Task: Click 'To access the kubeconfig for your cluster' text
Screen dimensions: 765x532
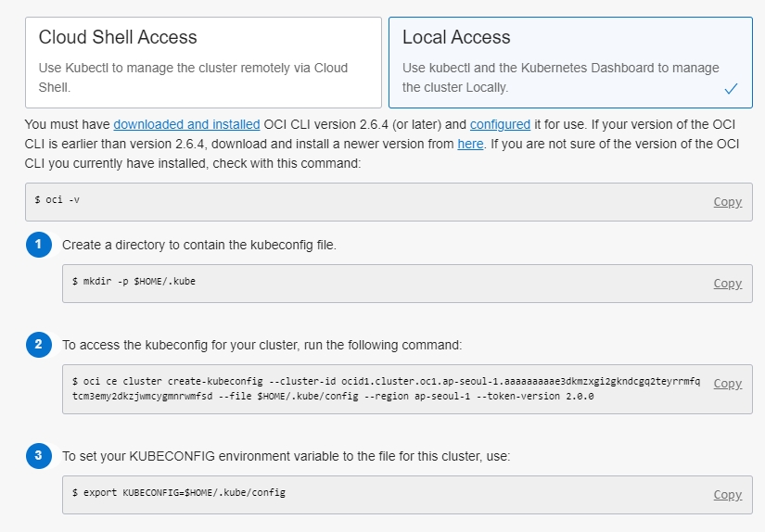Action: tap(261, 345)
